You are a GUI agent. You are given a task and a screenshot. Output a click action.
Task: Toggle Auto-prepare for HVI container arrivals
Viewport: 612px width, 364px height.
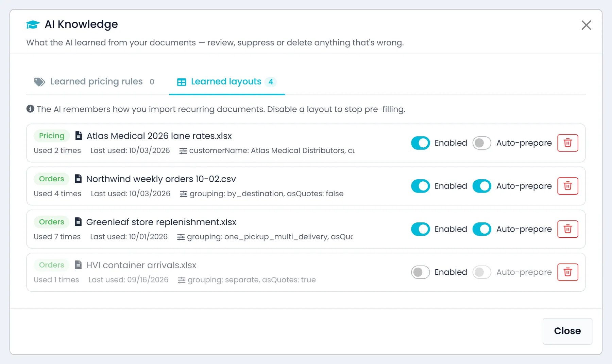click(482, 272)
